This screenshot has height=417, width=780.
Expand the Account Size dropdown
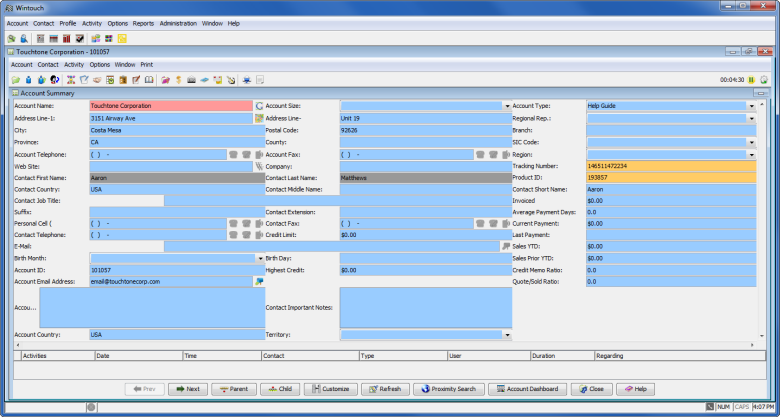(507, 106)
